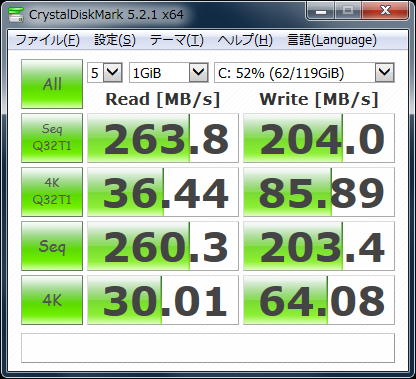This screenshot has width=416, height=379.
Task: Open the 言語(Language) menu
Action: [332, 40]
